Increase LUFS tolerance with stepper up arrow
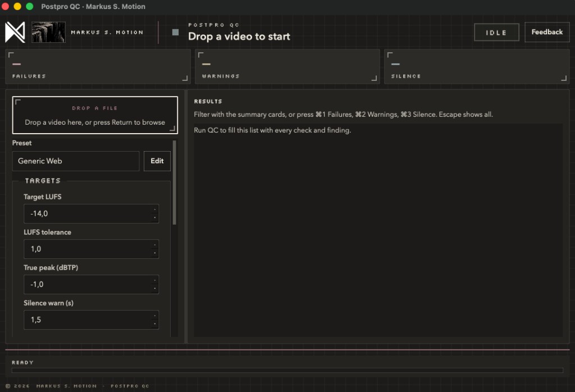The height and width of the screenshot is (392, 575). (155, 245)
